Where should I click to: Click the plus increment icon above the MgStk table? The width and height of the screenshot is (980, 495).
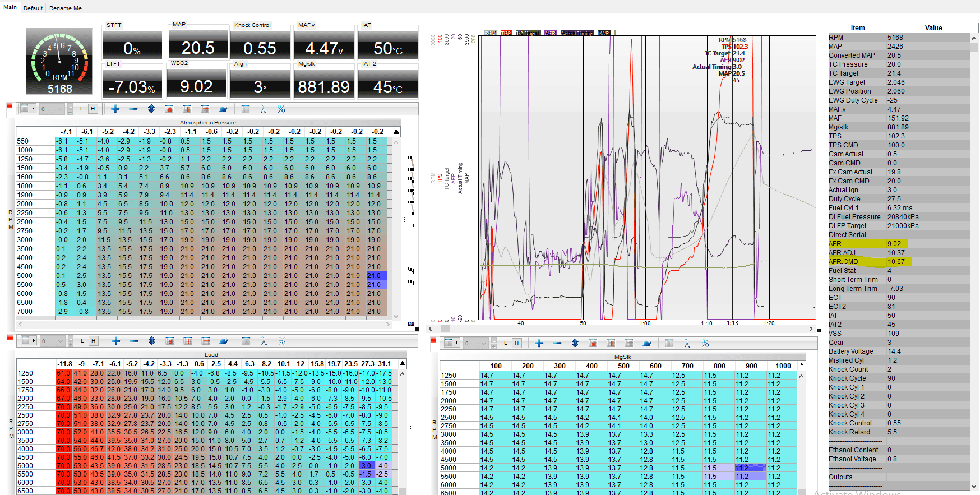[x=539, y=343]
